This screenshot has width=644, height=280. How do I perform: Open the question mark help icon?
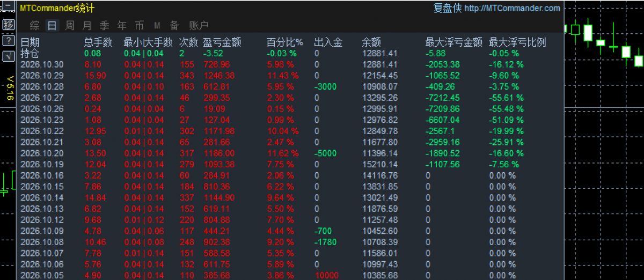pyautogui.click(x=9, y=40)
